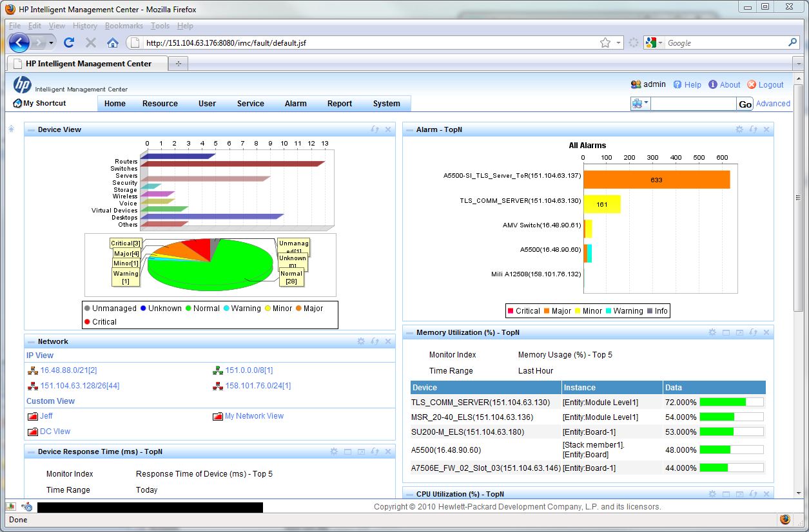809x532 pixels.
Task: Click the Logout link
Action: 765,84
